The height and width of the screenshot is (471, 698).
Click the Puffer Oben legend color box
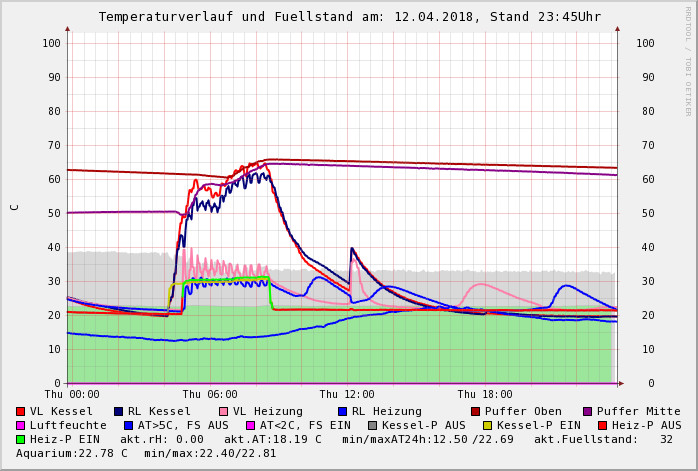475,411
